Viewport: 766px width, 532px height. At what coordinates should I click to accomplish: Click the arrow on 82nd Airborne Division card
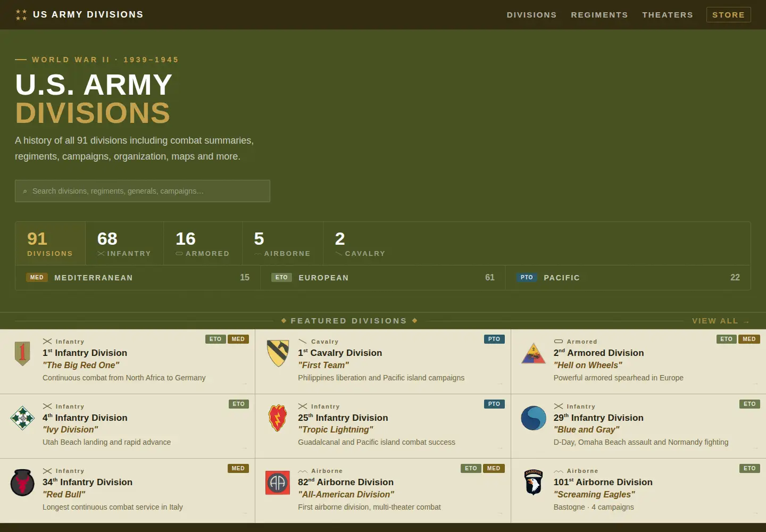pos(501,513)
